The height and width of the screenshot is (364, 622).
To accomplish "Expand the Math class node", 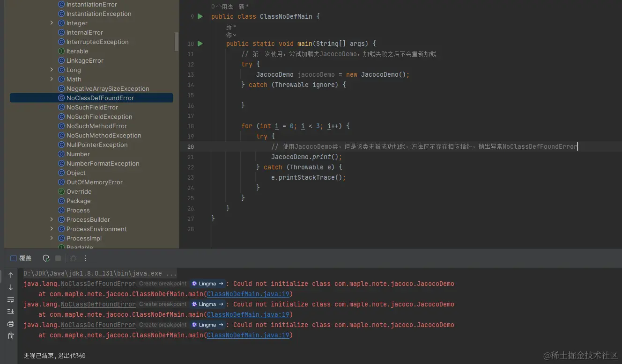I will (52, 79).
